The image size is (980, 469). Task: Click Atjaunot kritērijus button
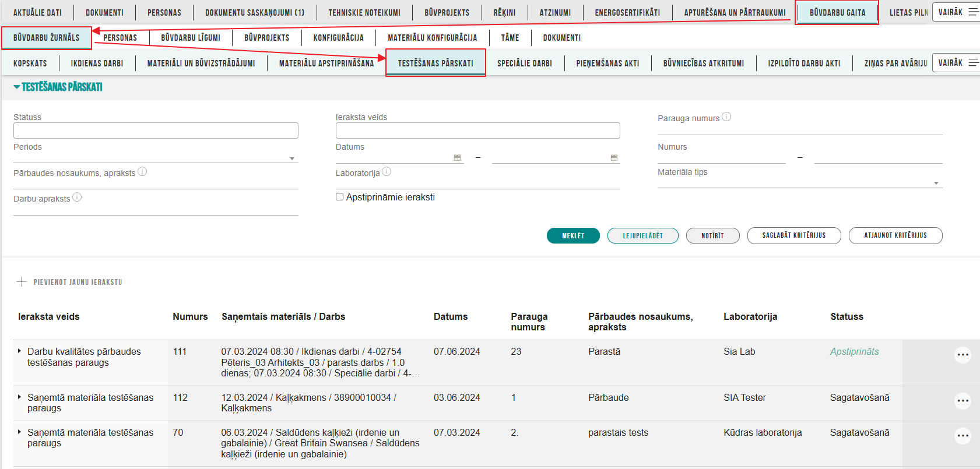pos(895,235)
